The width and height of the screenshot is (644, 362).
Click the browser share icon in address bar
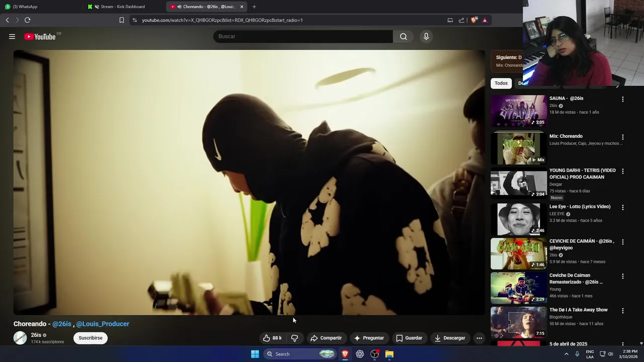(x=461, y=20)
